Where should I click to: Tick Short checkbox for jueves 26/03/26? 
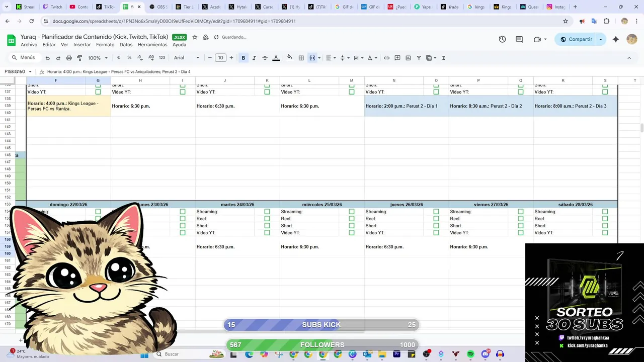pyautogui.click(x=436, y=226)
